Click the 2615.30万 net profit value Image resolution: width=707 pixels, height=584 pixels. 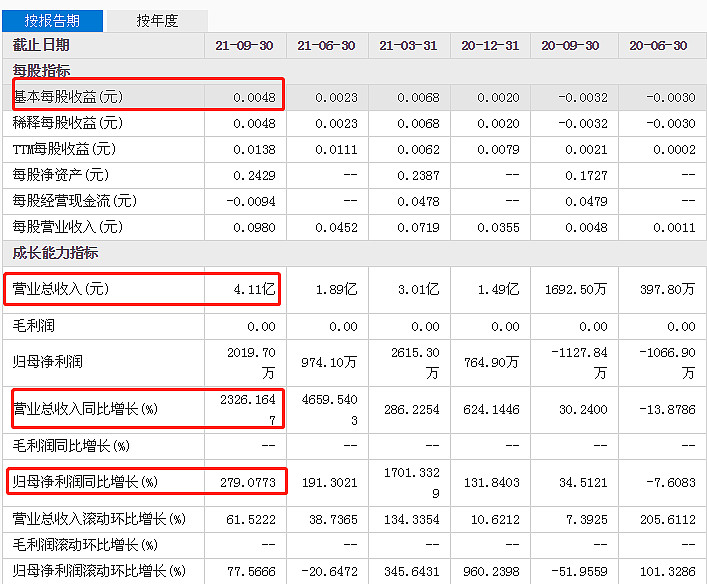415,363
